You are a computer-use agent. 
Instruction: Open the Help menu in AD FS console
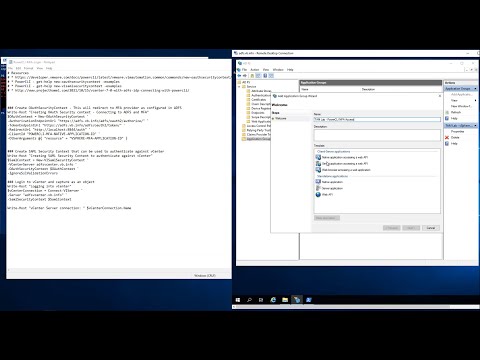(x=290, y=70)
